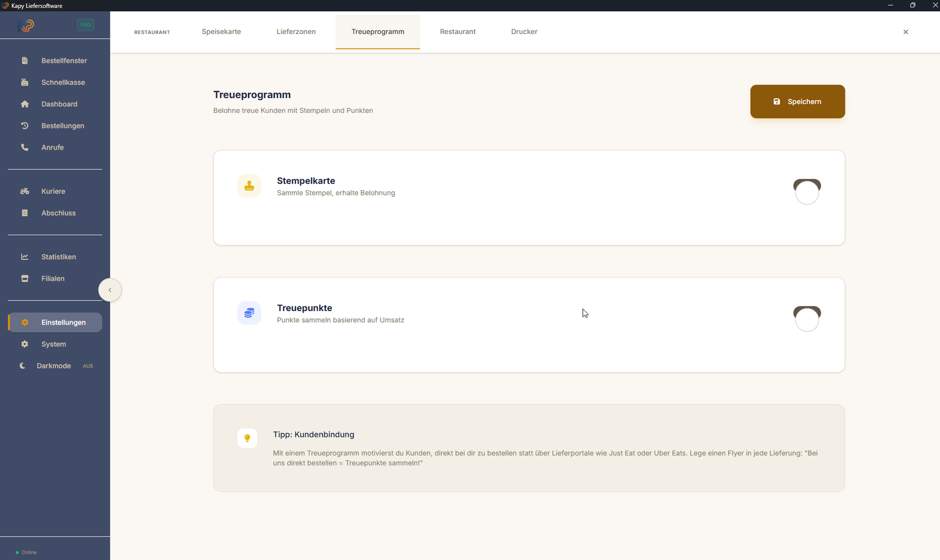
Task: Click the Treuepunkte heading
Action: pyautogui.click(x=304, y=308)
